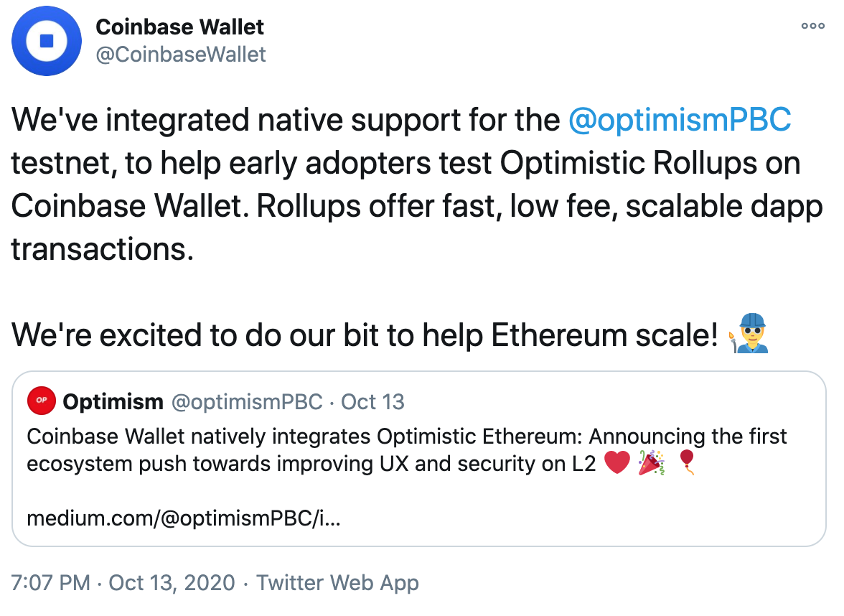Click the @optimismPBC handle in quoted tweet
Screen dimensions: 844x616
[246, 401]
